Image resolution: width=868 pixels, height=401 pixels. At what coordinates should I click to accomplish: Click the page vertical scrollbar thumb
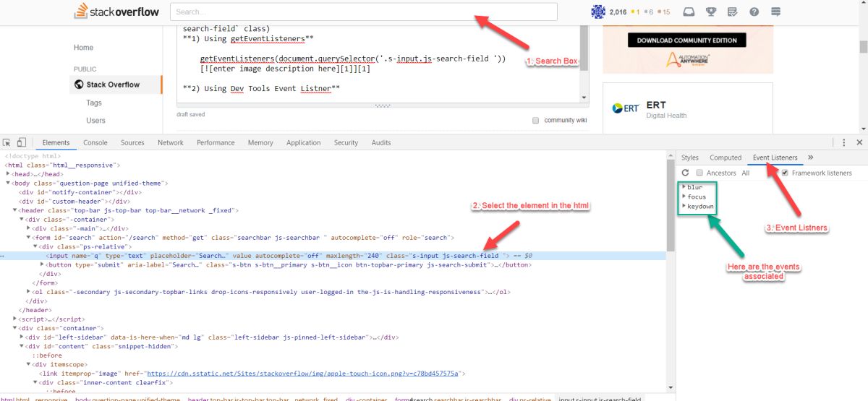pyautogui.click(x=863, y=46)
